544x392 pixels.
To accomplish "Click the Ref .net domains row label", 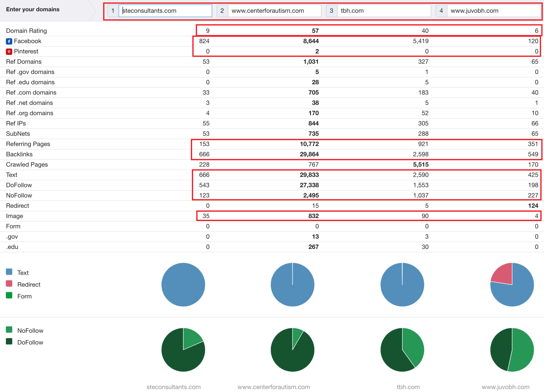I will 29,103.
